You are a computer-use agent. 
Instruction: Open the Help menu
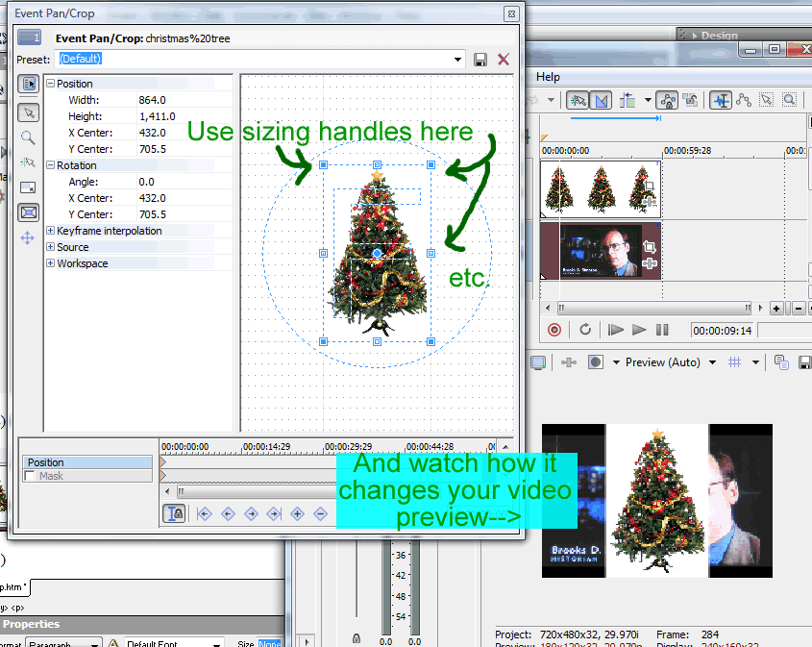pos(548,77)
